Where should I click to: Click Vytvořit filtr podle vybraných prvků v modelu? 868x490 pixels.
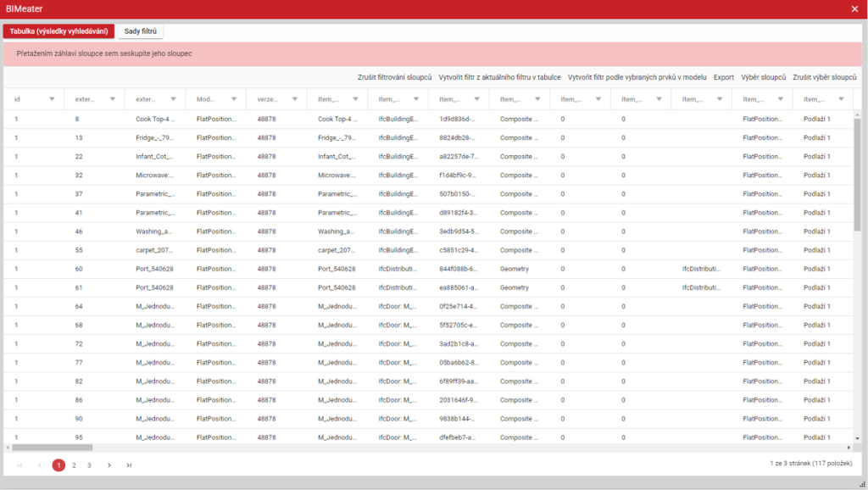pyautogui.click(x=637, y=77)
